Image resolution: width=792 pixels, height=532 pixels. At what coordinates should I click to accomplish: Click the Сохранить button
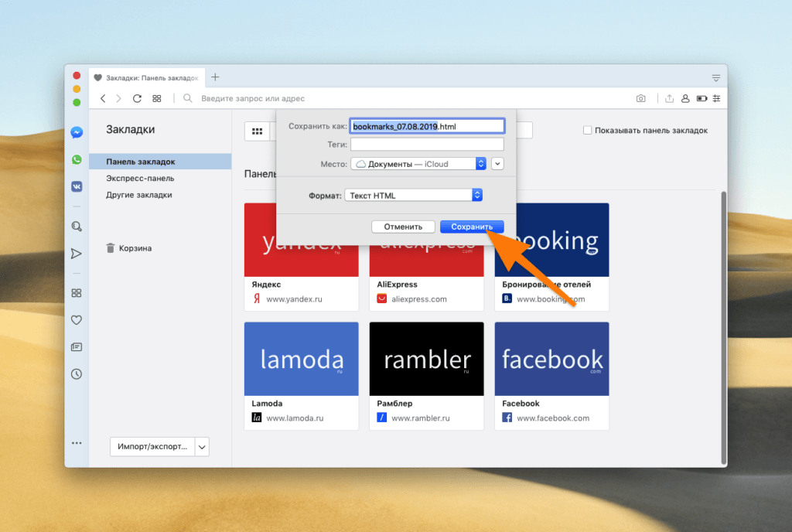click(472, 227)
